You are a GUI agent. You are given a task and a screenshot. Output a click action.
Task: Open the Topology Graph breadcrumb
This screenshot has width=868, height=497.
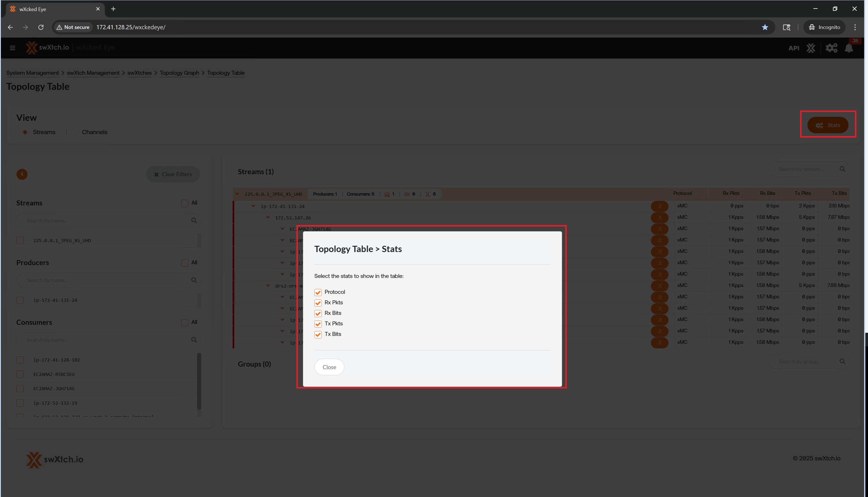click(x=179, y=73)
